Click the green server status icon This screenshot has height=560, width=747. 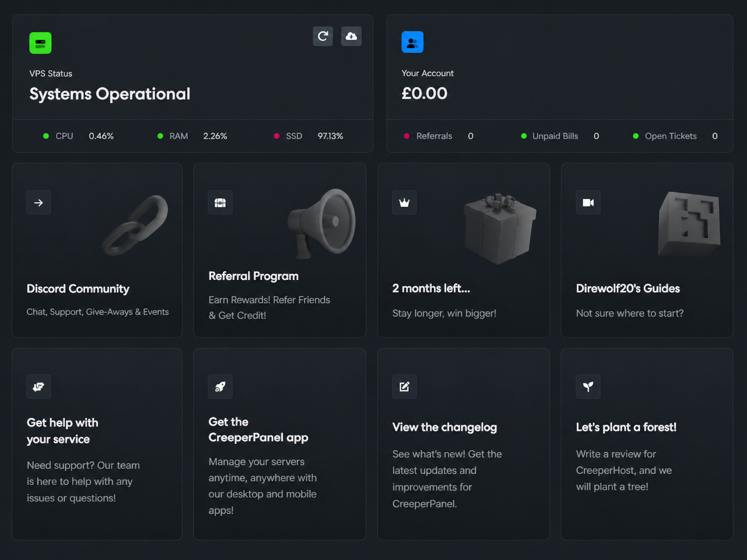pos(40,43)
